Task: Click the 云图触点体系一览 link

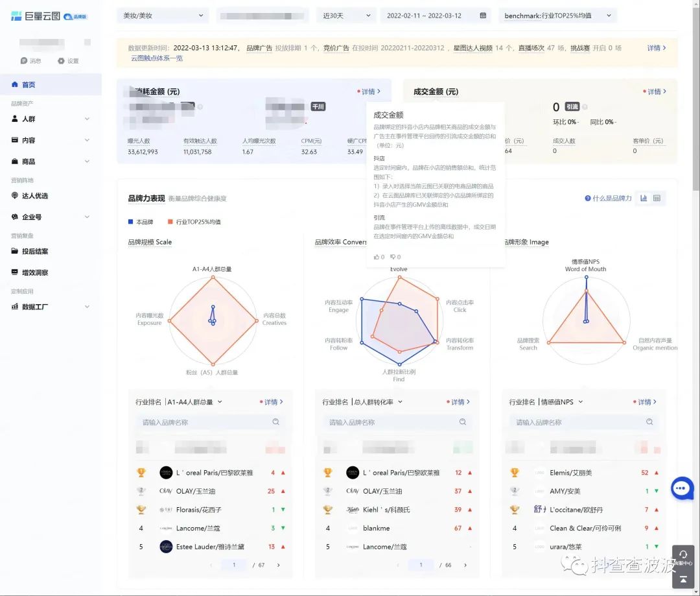Action: (x=156, y=58)
